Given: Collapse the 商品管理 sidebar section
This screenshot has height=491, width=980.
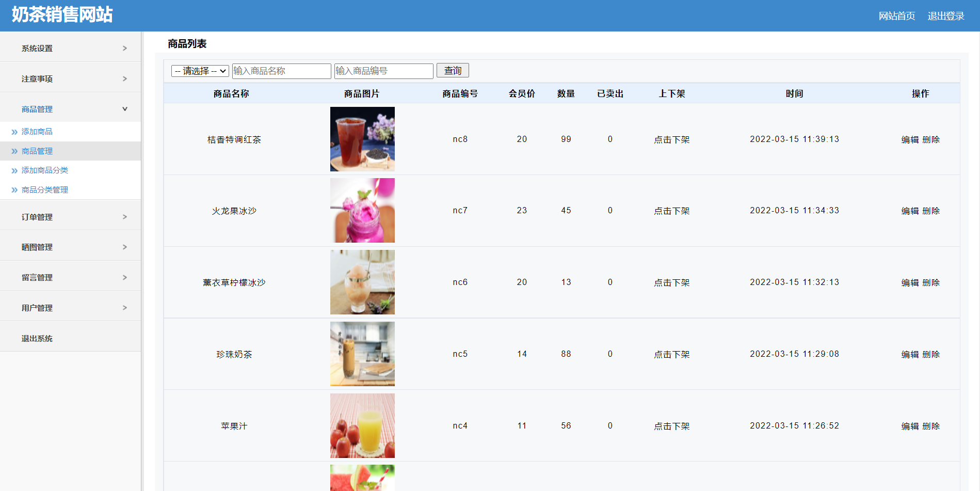Looking at the screenshot, I should 70,109.
